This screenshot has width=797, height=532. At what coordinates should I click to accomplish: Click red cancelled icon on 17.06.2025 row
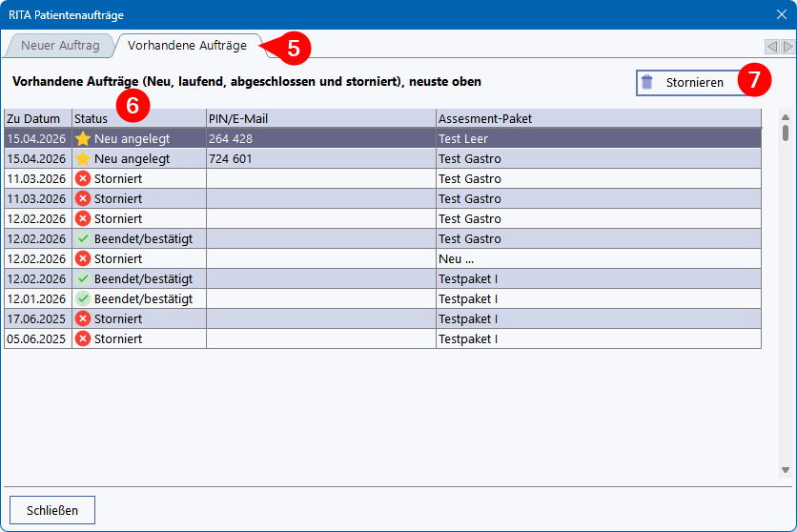click(x=83, y=318)
